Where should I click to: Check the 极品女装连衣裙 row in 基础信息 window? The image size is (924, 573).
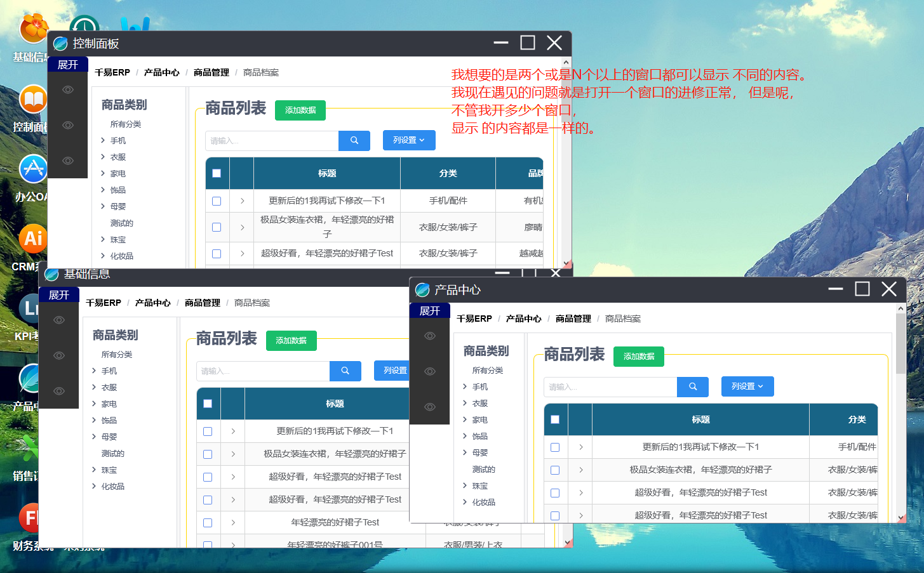(x=208, y=454)
